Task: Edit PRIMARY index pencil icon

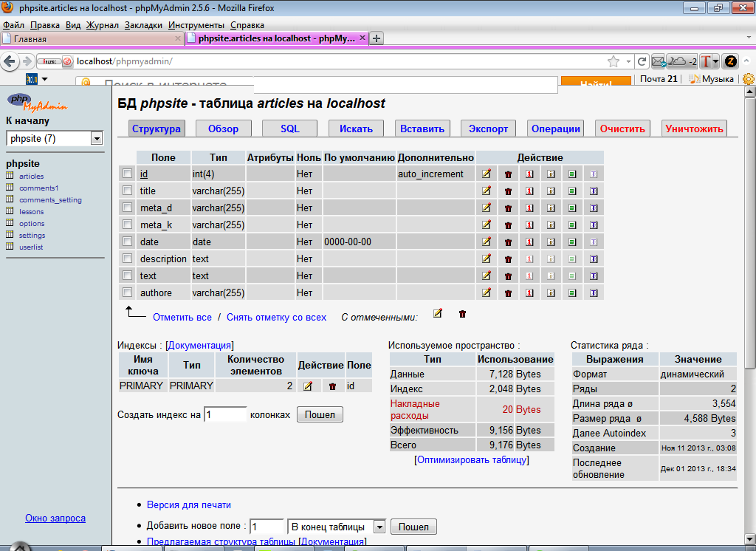Action: tap(308, 386)
